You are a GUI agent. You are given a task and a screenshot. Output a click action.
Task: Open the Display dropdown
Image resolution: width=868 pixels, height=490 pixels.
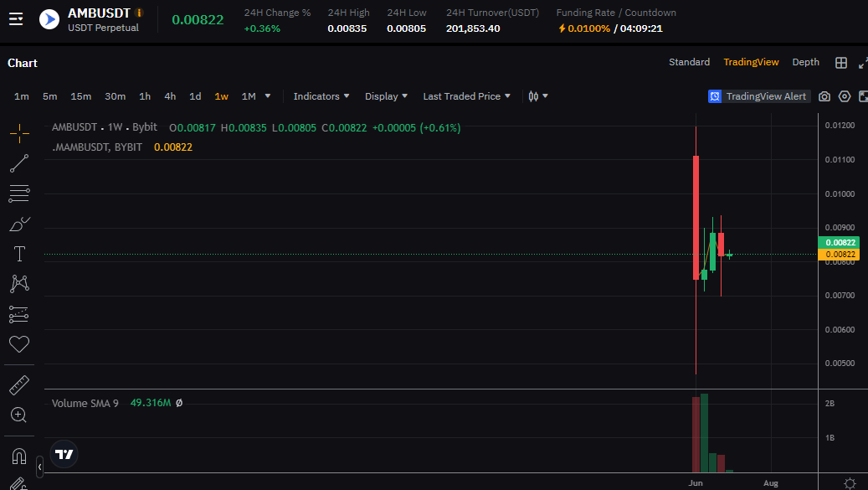pos(387,96)
